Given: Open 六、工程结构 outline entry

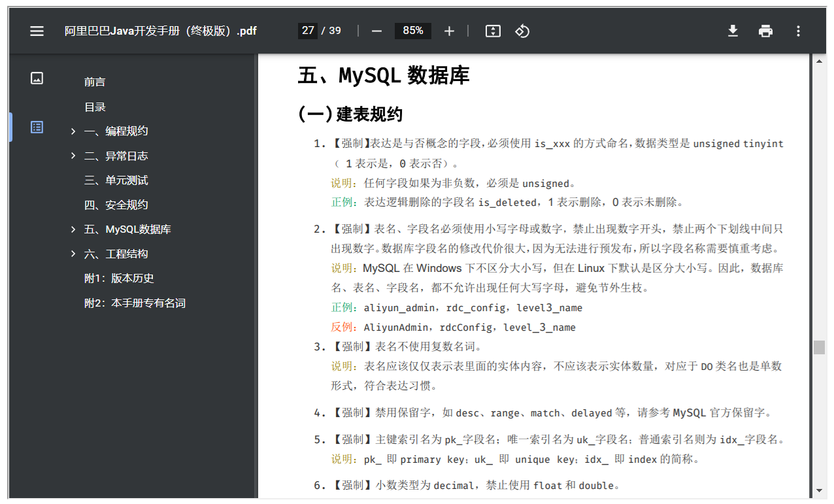Looking at the screenshot, I should [116, 254].
